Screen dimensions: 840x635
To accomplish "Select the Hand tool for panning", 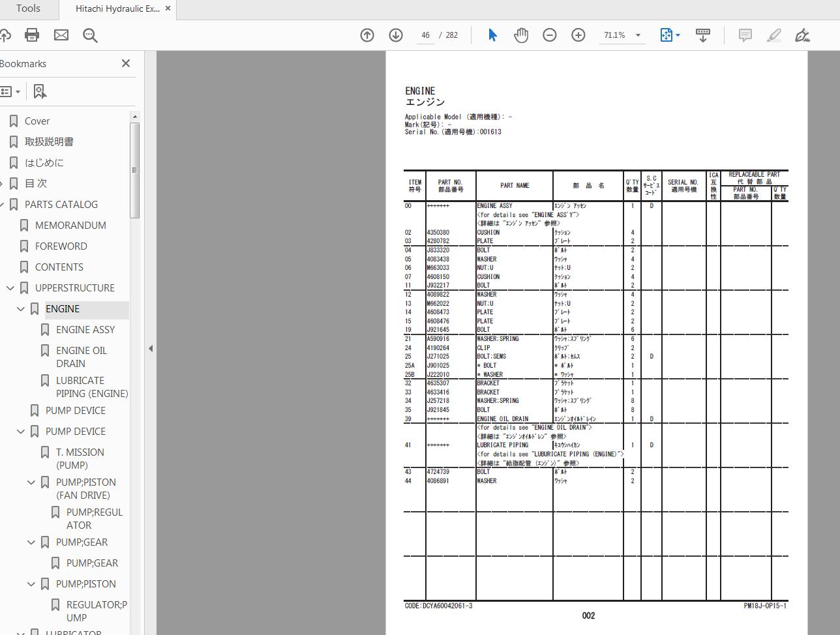I will pos(521,35).
